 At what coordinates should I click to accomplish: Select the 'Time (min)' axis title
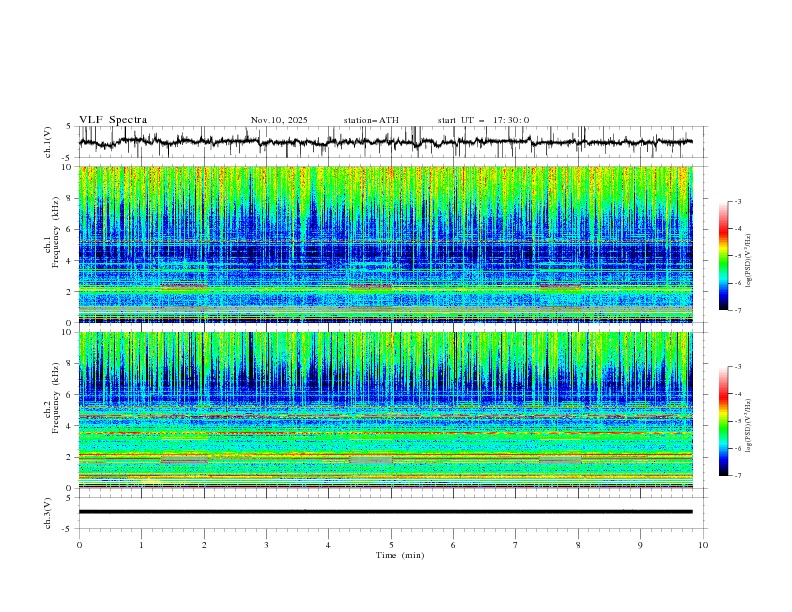400,555
